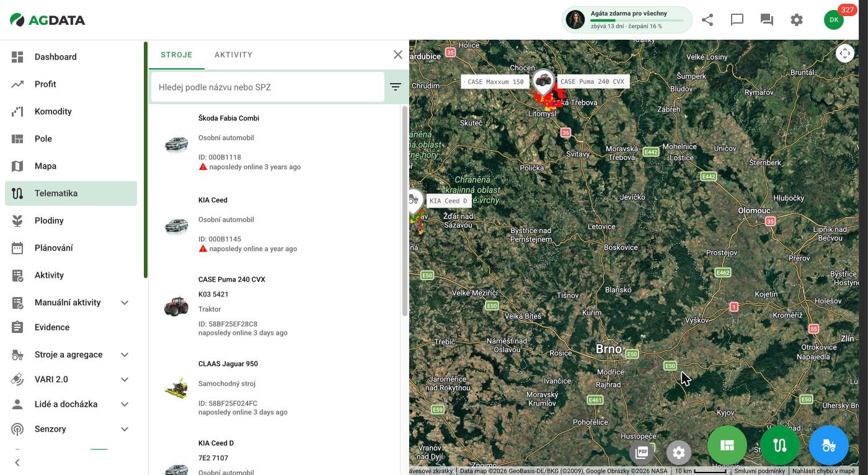This screenshot has height=475, width=868.
Task: Open the share icon in the header
Action: [707, 20]
